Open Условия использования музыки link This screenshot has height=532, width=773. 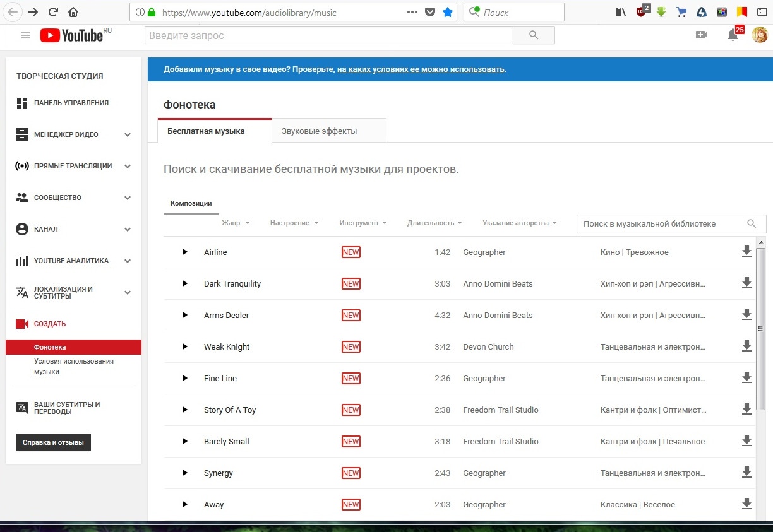coord(74,367)
